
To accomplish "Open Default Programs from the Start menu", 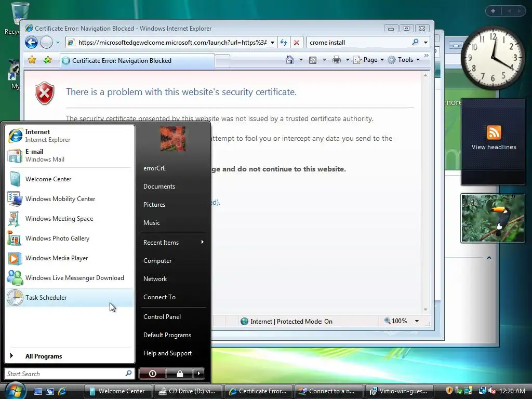I will point(173,335).
